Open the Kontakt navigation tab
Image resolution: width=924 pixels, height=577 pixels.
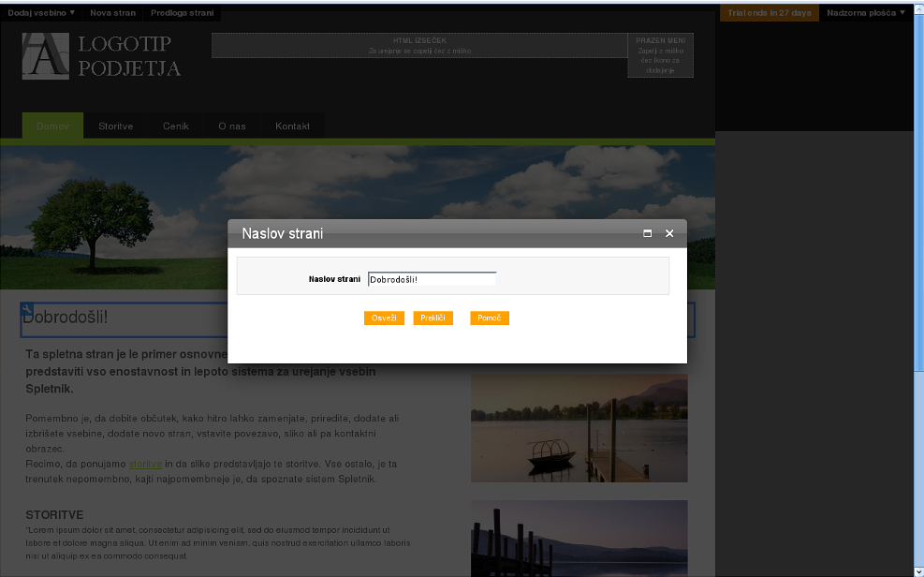(292, 126)
